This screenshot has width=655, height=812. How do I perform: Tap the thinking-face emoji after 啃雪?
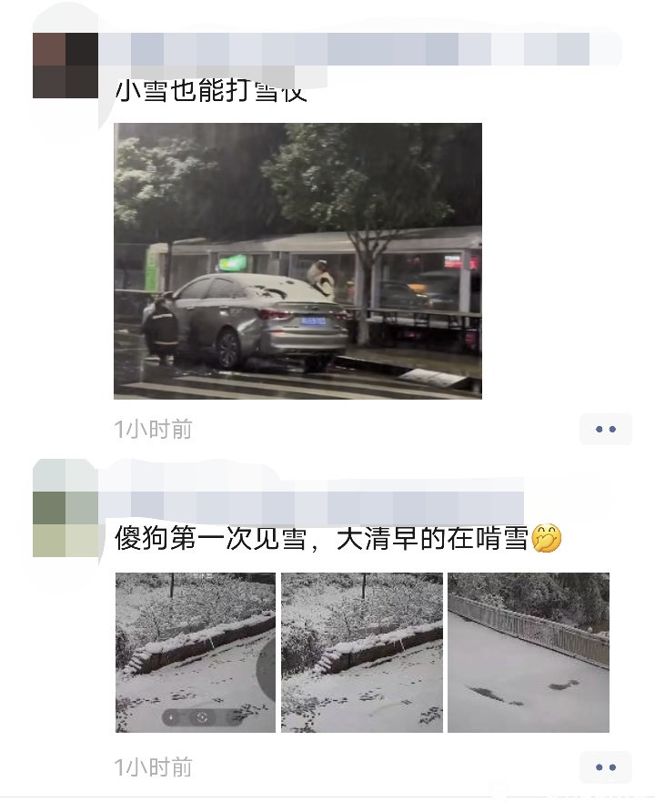(547, 539)
